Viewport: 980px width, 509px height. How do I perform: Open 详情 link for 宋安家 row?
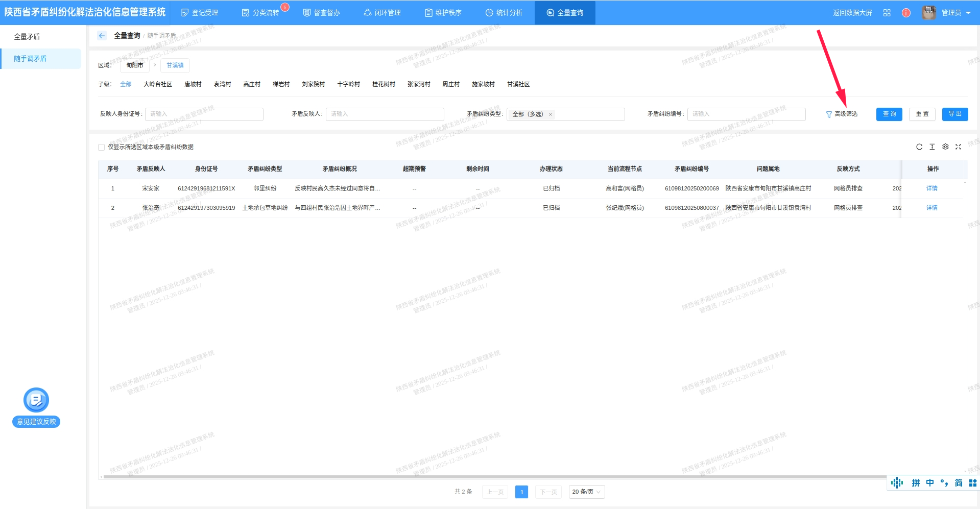click(931, 188)
